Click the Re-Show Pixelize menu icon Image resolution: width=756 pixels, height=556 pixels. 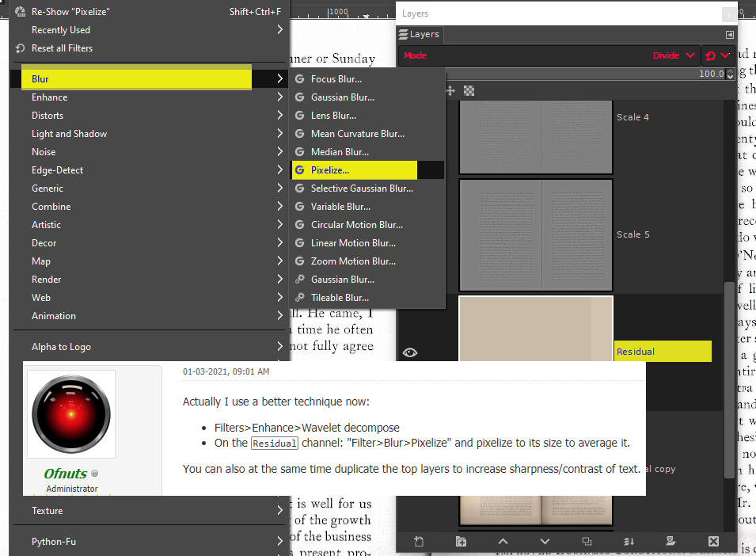[x=20, y=12]
